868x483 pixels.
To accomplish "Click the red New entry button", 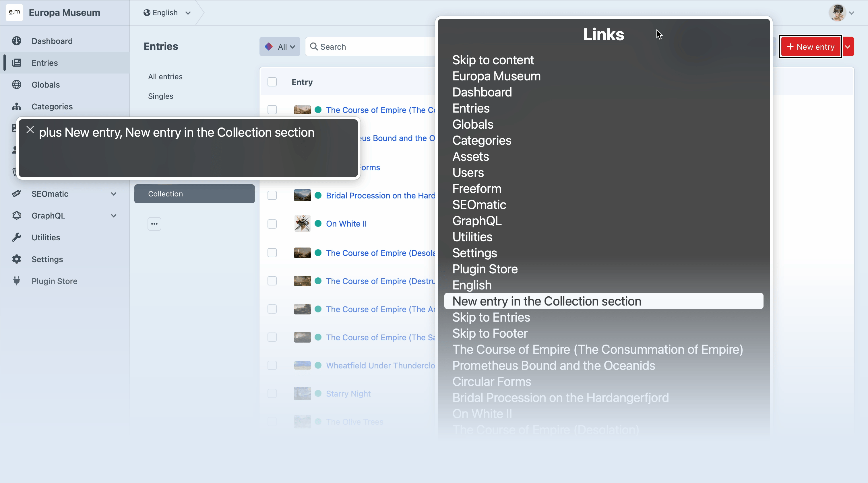I will point(810,47).
